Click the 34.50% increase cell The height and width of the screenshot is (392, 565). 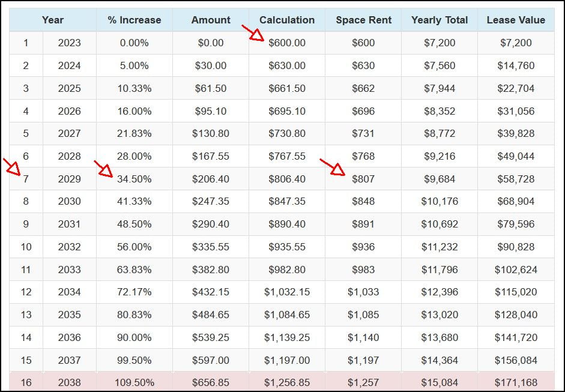134,179
